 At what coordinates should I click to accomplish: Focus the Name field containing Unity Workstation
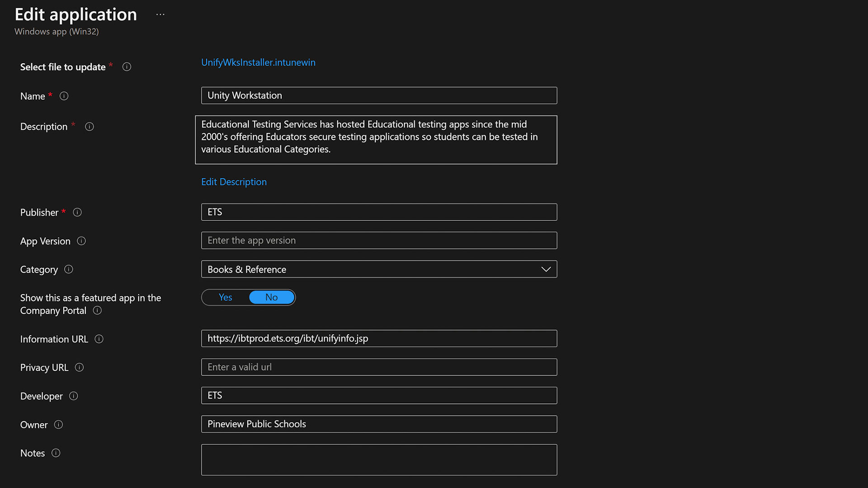pyautogui.click(x=379, y=95)
